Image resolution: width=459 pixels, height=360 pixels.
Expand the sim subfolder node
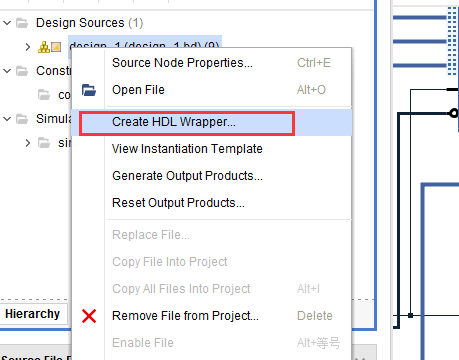(x=28, y=143)
